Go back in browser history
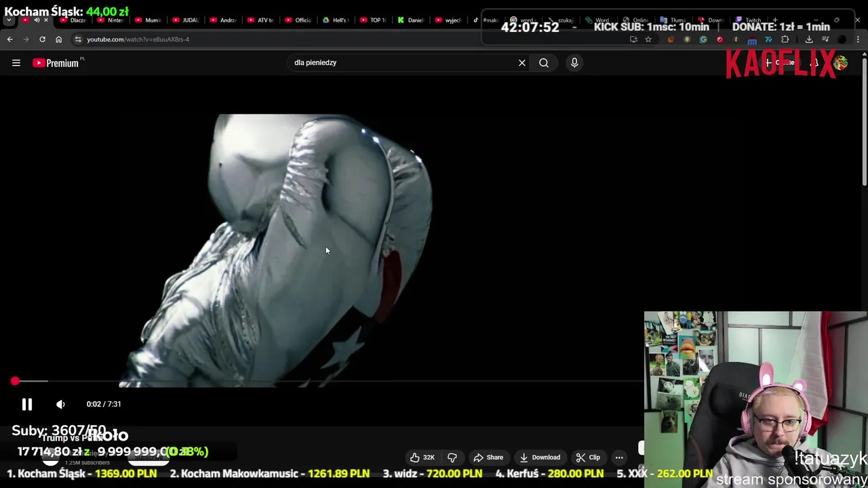 tap(9, 39)
